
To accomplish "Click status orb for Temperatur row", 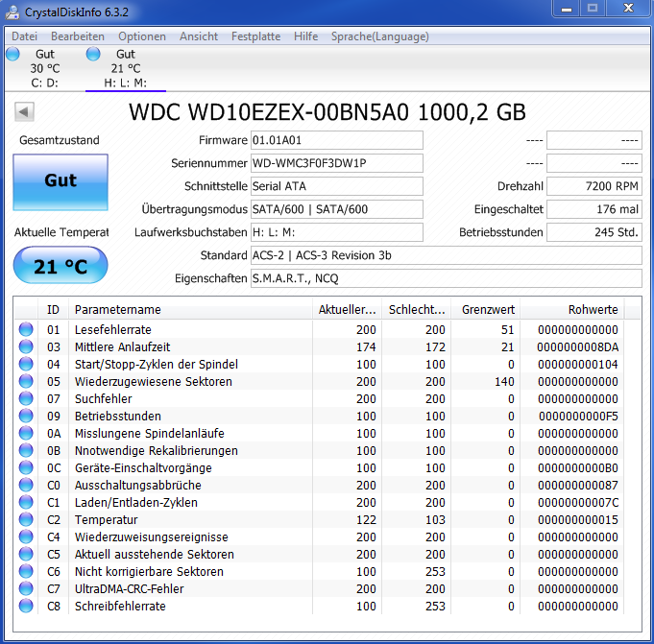I will point(26,519).
